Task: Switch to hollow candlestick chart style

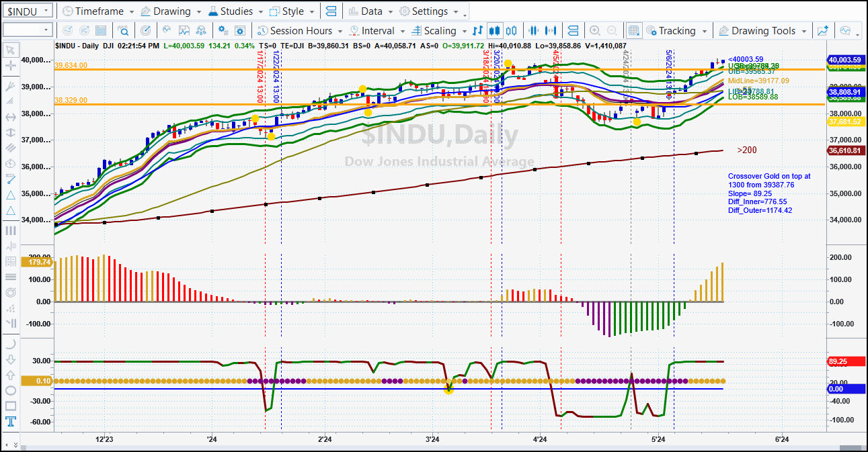Action: (x=512, y=31)
